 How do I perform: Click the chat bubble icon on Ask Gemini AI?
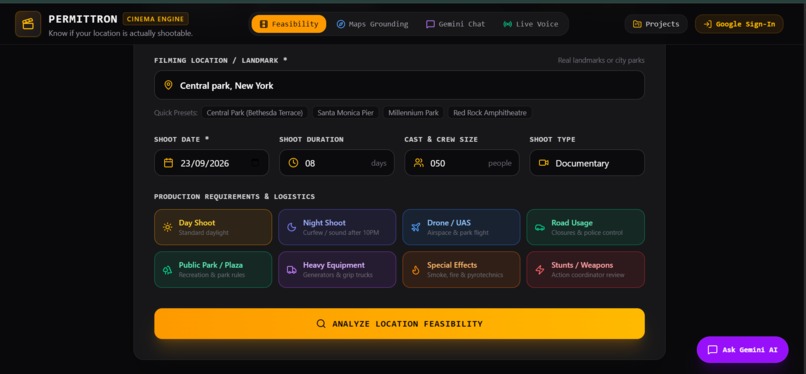tap(712, 350)
